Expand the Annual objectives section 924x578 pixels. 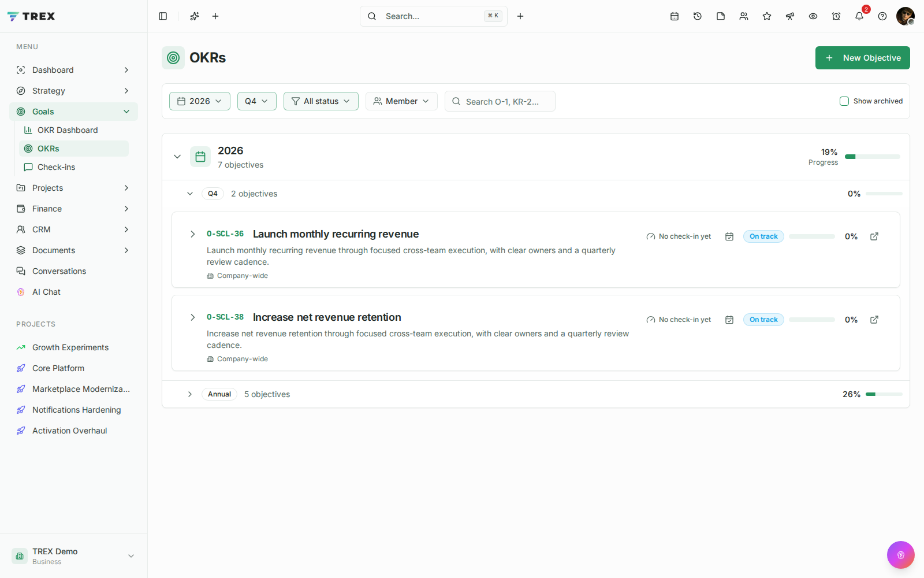190,394
